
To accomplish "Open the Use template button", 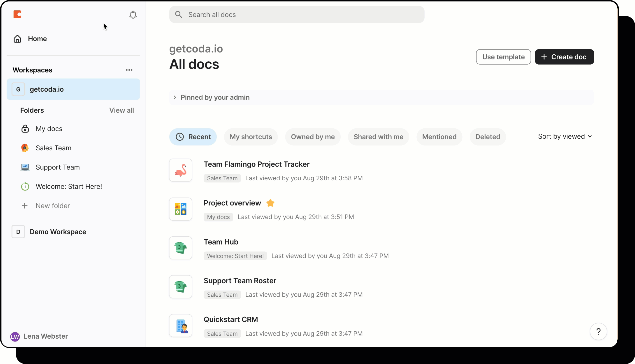I will (x=503, y=57).
